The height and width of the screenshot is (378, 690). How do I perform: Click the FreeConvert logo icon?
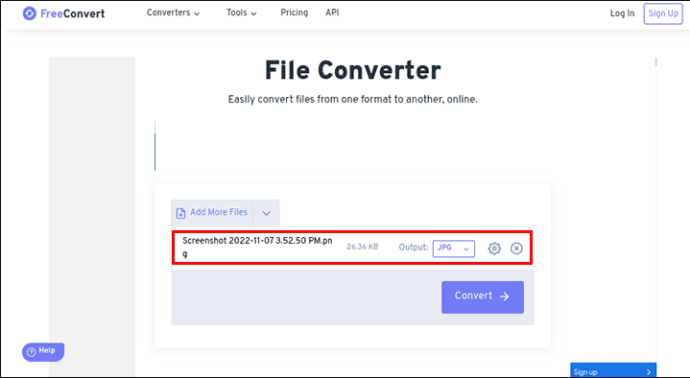pyautogui.click(x=29, y=14)
